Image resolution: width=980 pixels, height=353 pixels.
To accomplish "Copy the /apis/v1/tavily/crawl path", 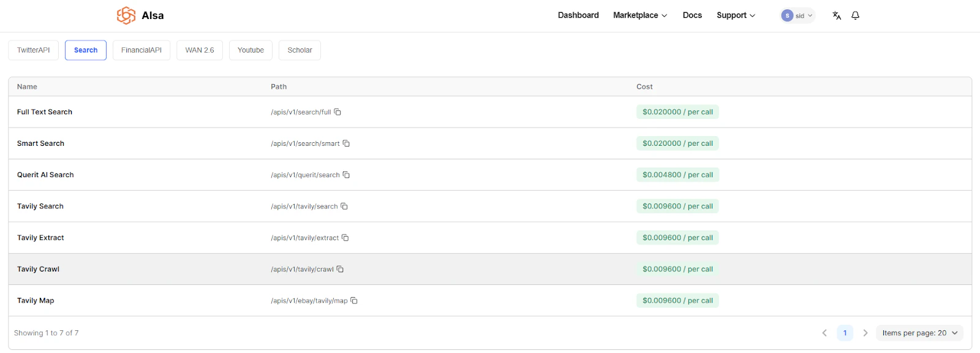I will pos(340,269).
